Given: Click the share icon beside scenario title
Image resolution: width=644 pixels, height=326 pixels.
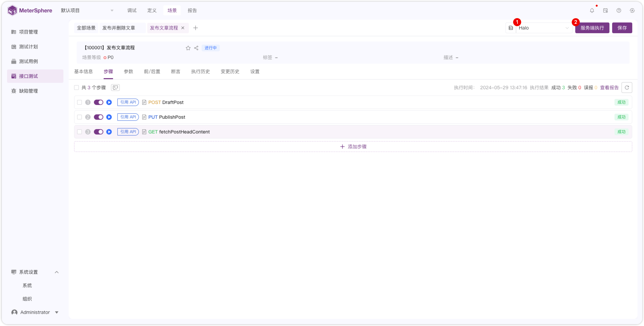Looking at the screenshot, I should [x=196, y=48].
